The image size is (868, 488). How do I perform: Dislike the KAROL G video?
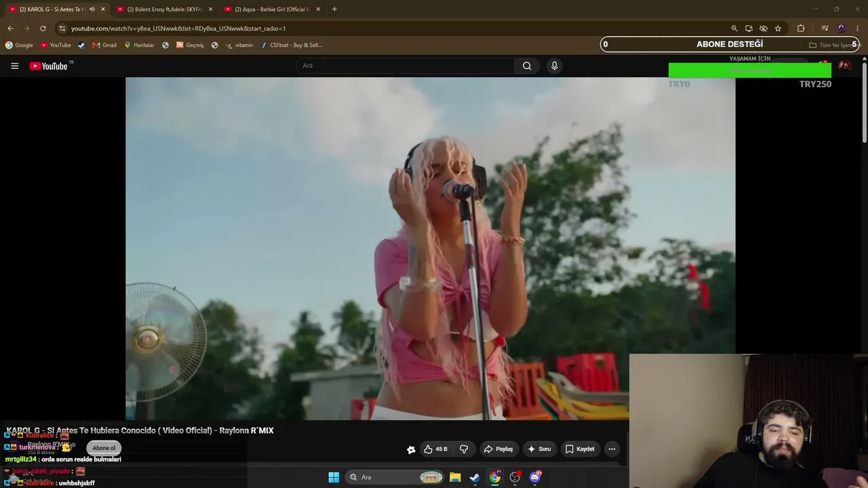(464, 449)
